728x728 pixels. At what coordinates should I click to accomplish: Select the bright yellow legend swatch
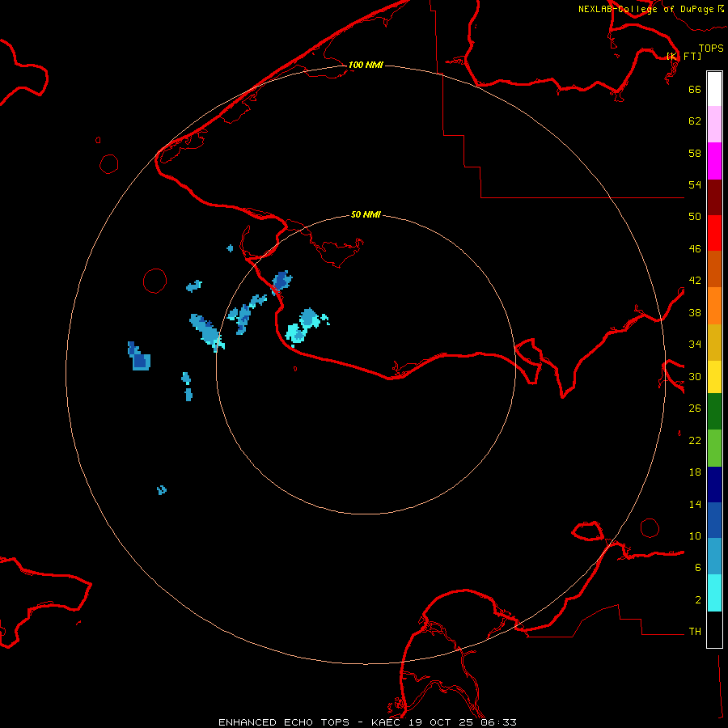[714, 377]
